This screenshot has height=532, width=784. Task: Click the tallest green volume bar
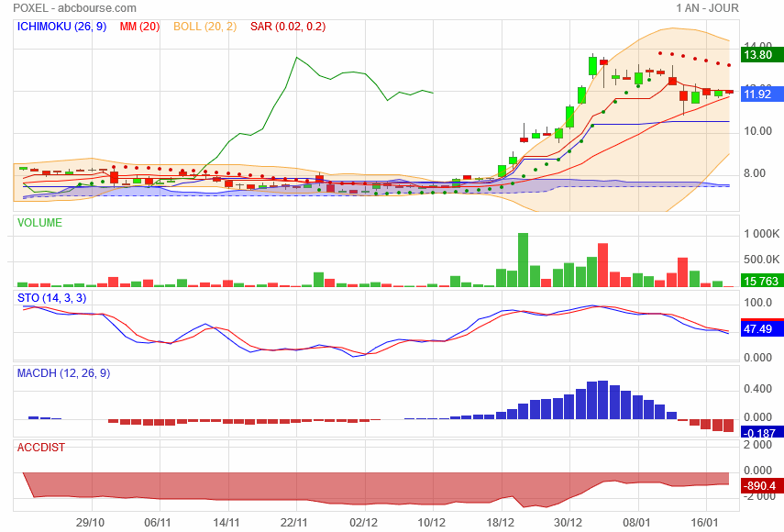[x=523, y=260]
